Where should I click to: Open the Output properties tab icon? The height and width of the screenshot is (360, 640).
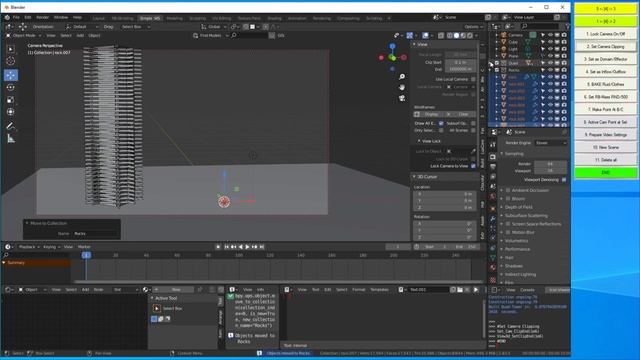pos(493,167)
